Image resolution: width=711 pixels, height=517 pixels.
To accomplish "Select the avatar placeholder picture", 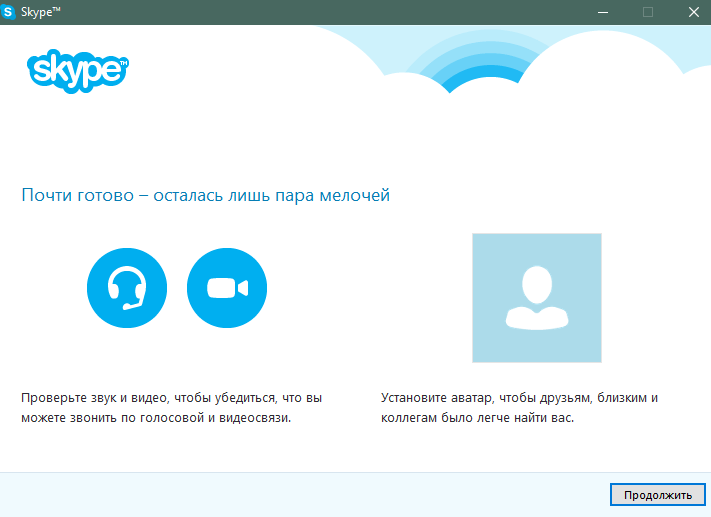I will click(537, 298).
